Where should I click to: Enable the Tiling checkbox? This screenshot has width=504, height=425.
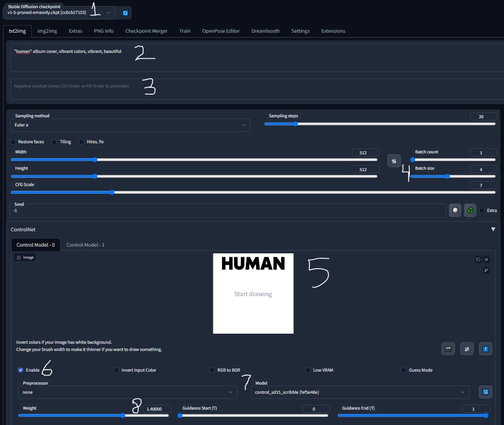54,142
